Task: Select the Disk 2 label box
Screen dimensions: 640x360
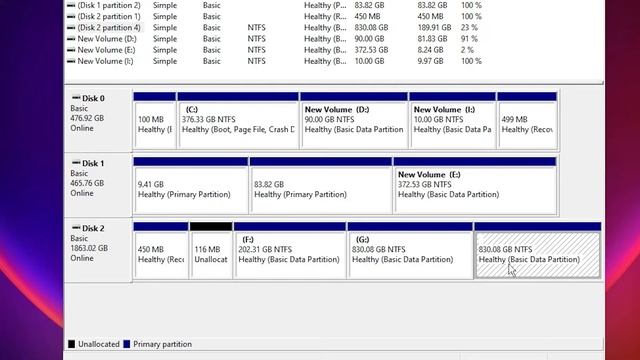Action: (98, 250)
